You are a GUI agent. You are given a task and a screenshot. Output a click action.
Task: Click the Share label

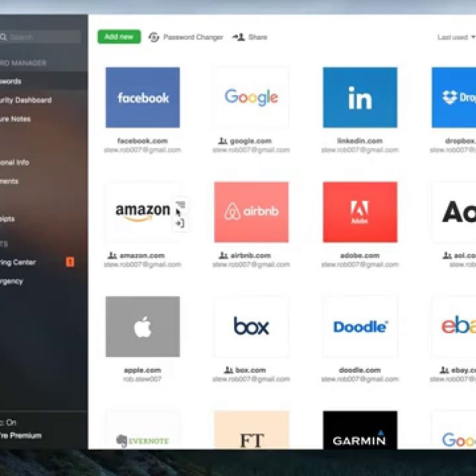(x=258, y=37)
